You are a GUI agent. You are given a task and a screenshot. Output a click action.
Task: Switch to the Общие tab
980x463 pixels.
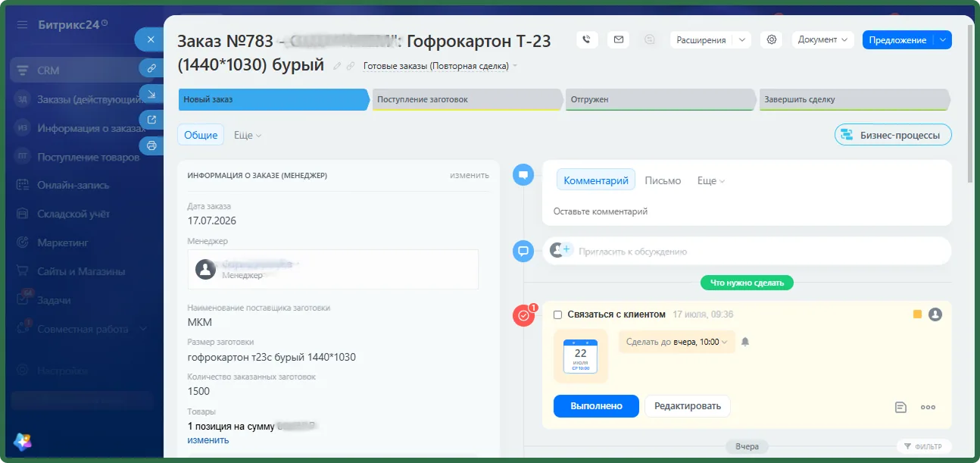201,135
